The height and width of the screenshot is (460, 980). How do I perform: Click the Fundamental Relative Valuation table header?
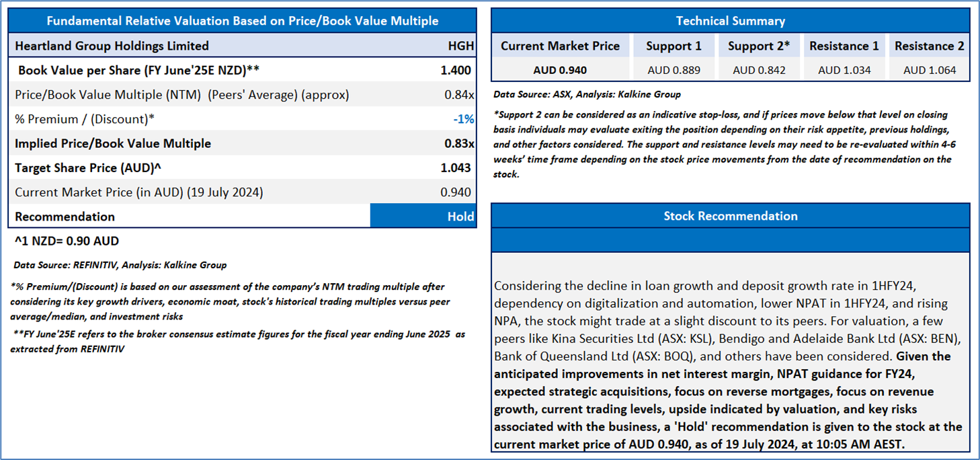pos(242,21)
